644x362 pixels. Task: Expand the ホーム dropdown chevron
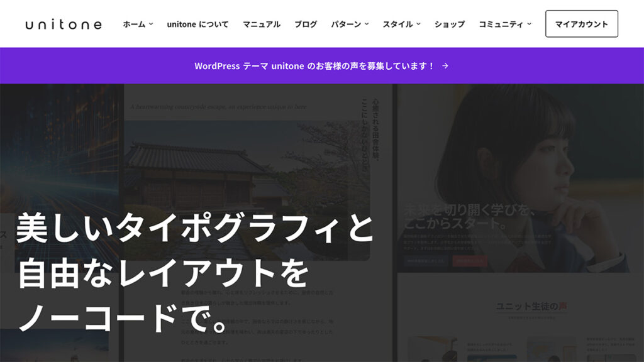(x=151, y=25)
